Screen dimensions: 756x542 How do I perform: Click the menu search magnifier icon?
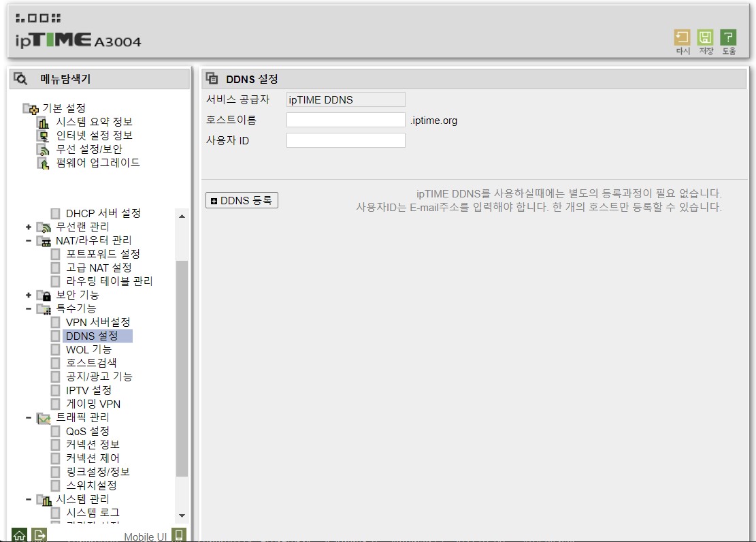[20, 78]
